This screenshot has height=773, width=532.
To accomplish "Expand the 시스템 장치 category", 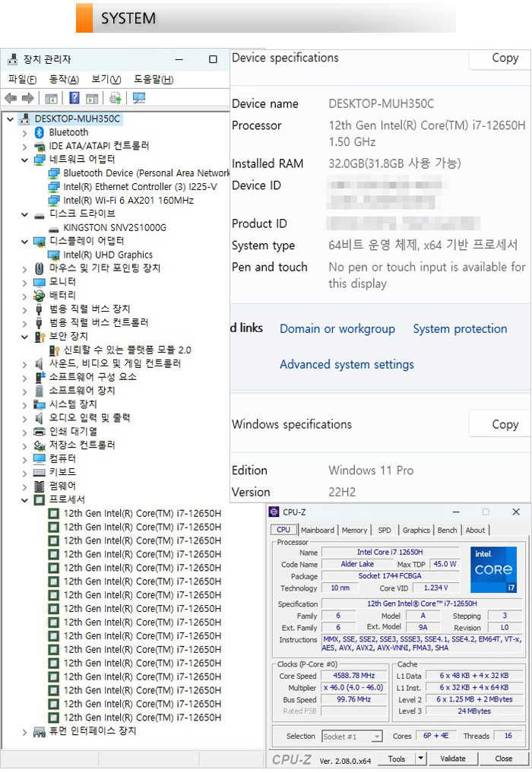I will point(24,405).
